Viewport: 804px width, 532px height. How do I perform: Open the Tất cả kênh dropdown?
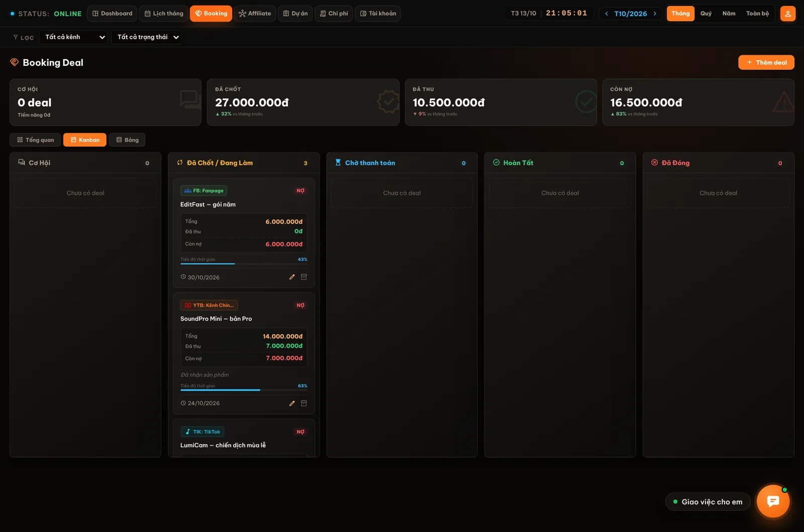73,37
